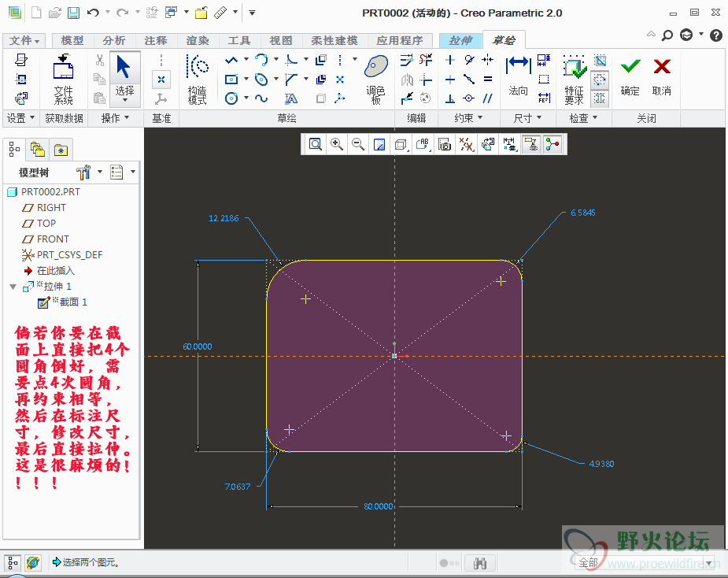The height and width of the screenshot is (578, 728).
Task: Select the sketch text tool
Action: point(291,98)
